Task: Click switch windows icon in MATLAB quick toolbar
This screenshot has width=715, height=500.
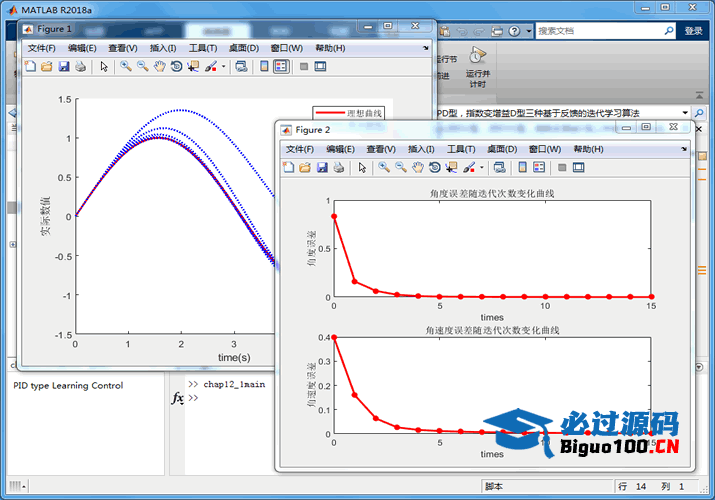Action: point(497,31)
